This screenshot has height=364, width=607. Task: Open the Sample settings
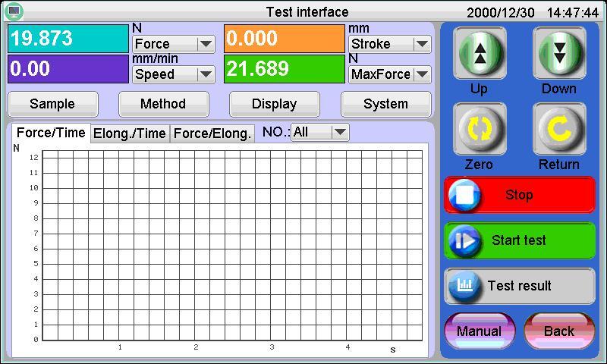(x=53, y=104)
